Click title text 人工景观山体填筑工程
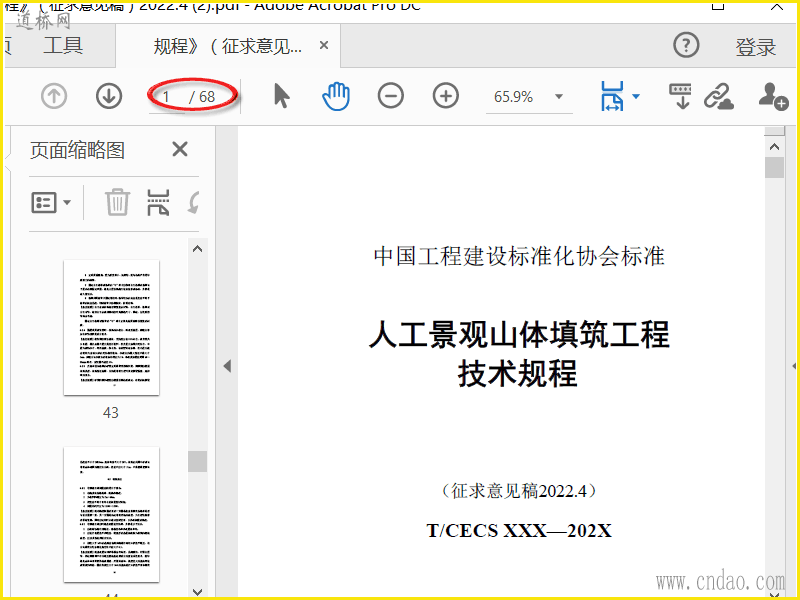 coord(519,335)
